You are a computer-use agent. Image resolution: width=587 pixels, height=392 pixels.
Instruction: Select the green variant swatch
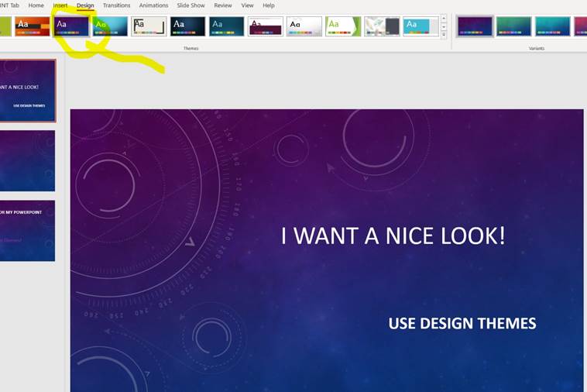(x=513, y=27)
